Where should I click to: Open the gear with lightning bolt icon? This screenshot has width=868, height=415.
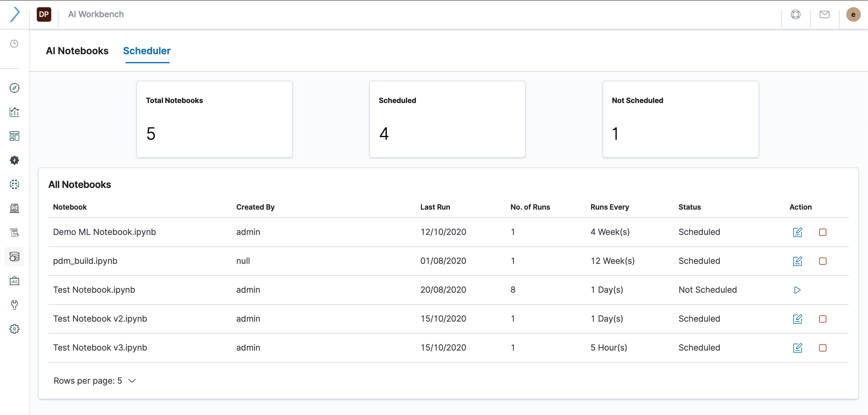(x=14, y=160)
